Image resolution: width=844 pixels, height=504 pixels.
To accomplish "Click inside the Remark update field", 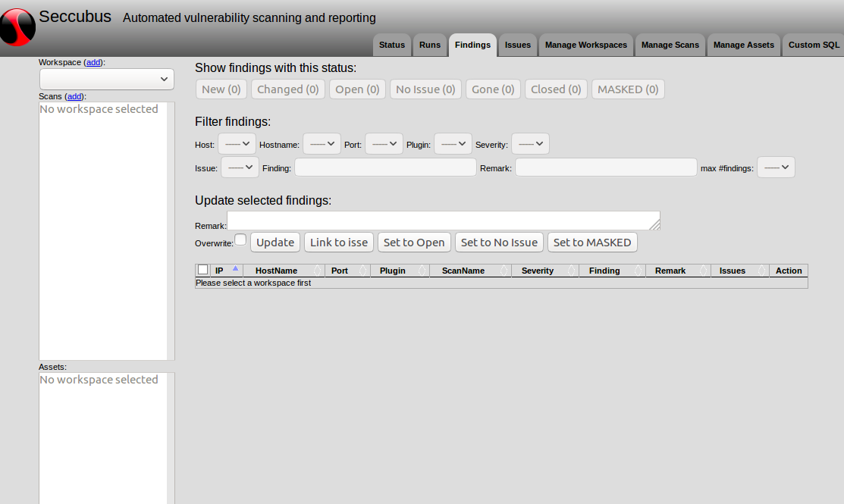I will [443, 221].
